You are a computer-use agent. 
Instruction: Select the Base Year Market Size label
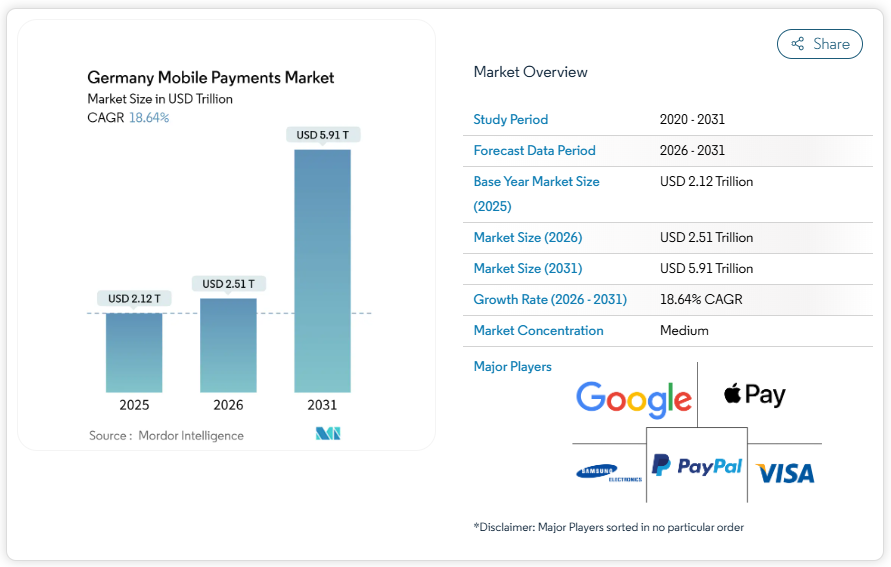536,182
